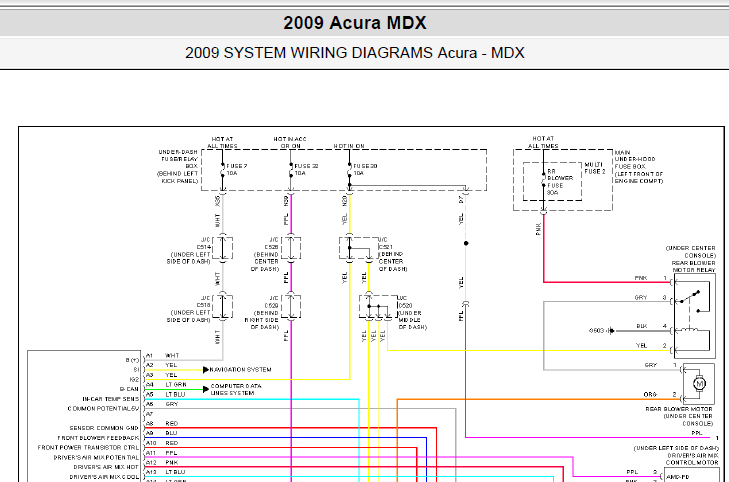
Task: Click "HOT AT ALL TIMES" above Fuse 7
Action: point(222,142)
